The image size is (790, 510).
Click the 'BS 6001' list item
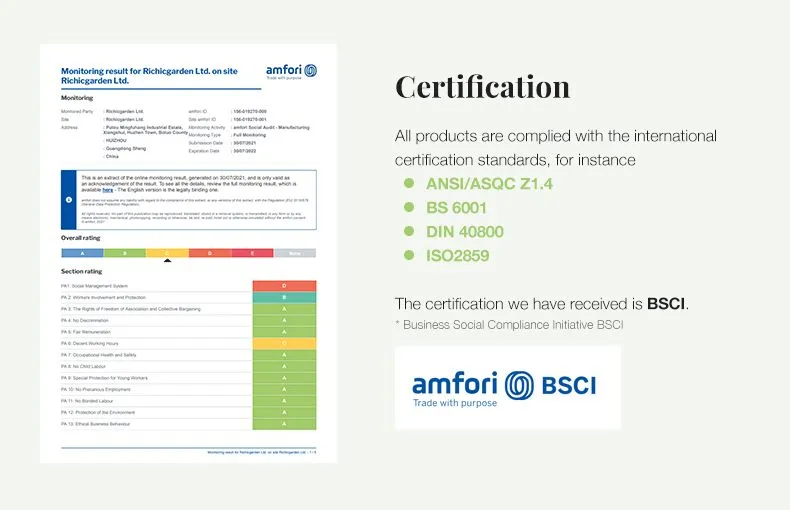[x=456, y=208]
